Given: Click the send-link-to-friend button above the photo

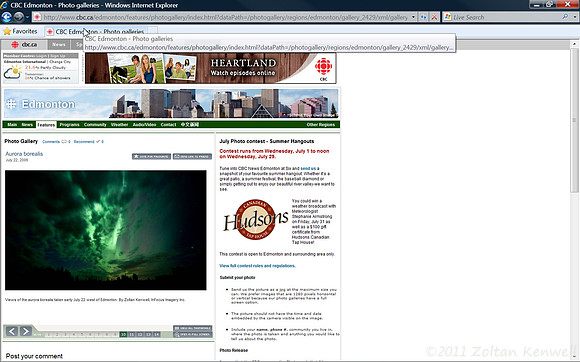Looking at the screenshot, I should click(192, 156).
